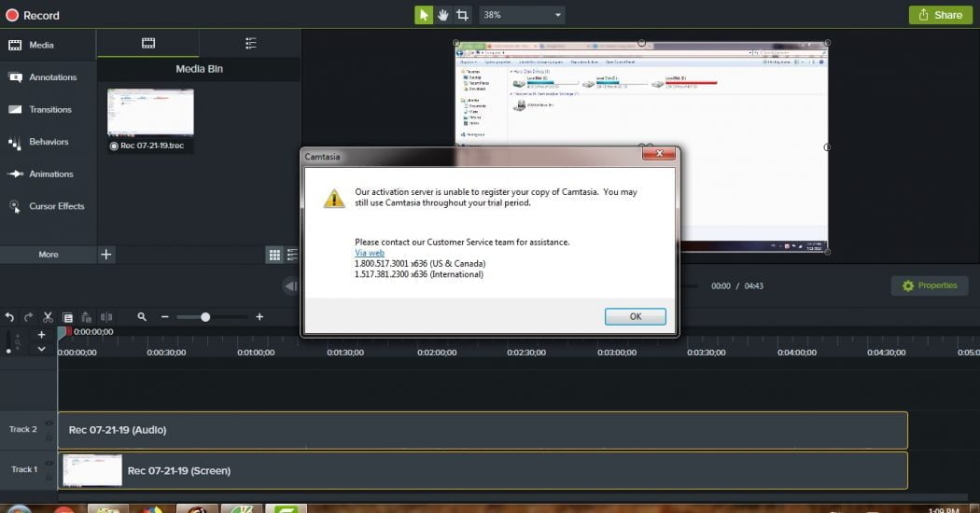Open the Behaviors tab
Screen dimensions: 980x513
tap(49, 142)
